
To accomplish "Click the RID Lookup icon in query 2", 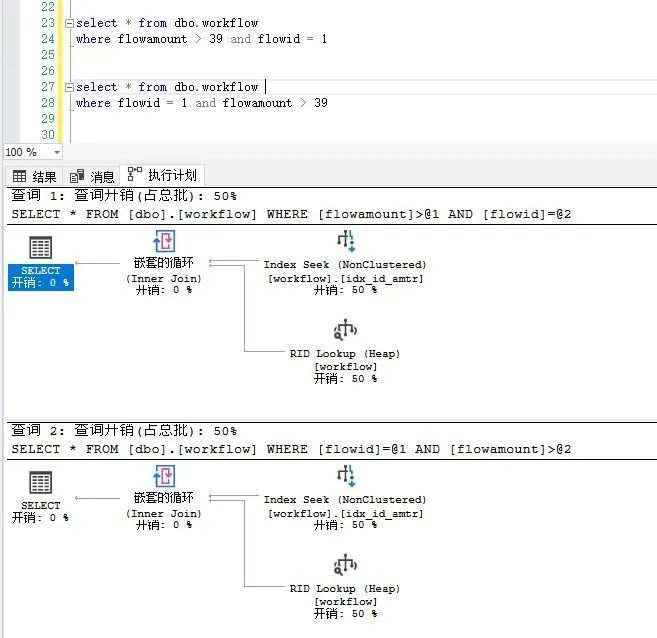I will pyautogui.click(x=345, y=565).
